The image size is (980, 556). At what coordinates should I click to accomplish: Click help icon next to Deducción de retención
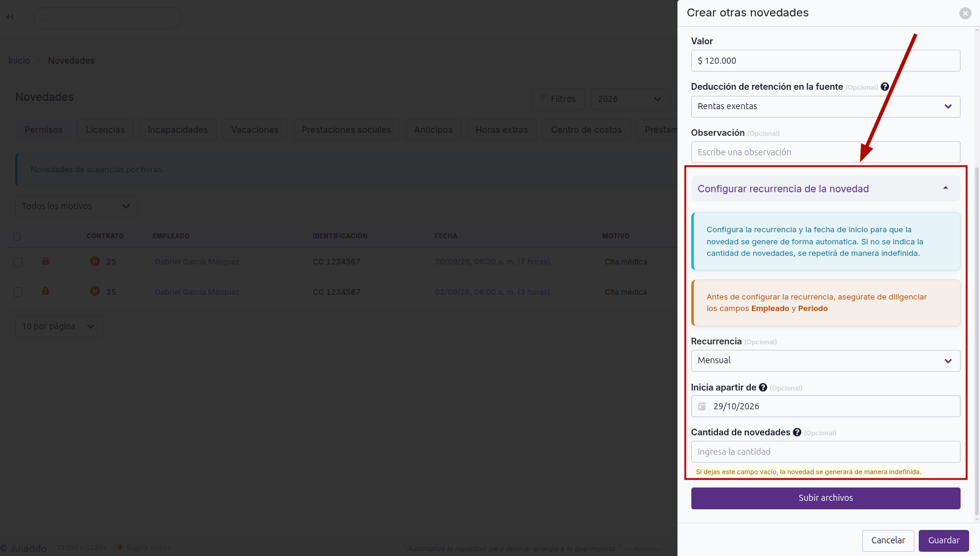click(x=885, y=87)
